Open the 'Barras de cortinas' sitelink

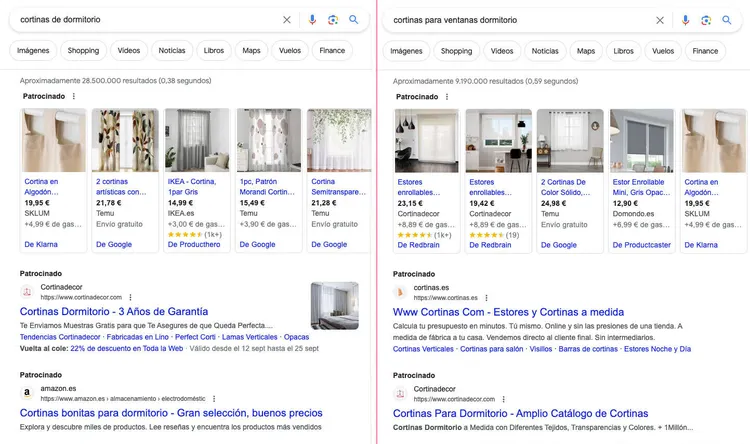click(588, 349)
